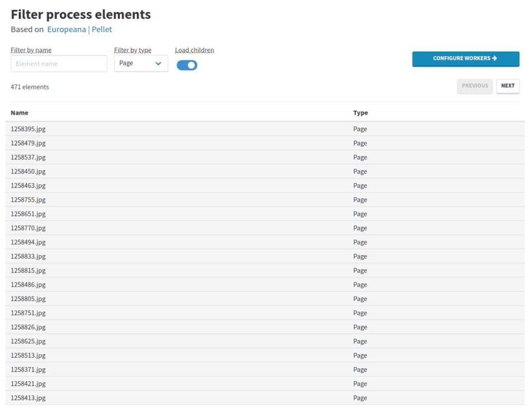Image resolution: width=532 pixels, height=410 pixels.
Task: Select row 1258755.jpg
Action: click(x=265, y=200)
